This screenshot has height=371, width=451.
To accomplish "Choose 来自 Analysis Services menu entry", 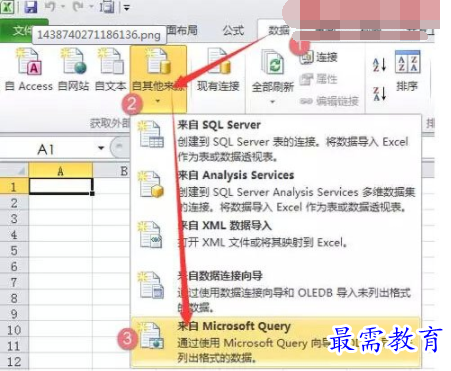I will [x=276, y=191].
